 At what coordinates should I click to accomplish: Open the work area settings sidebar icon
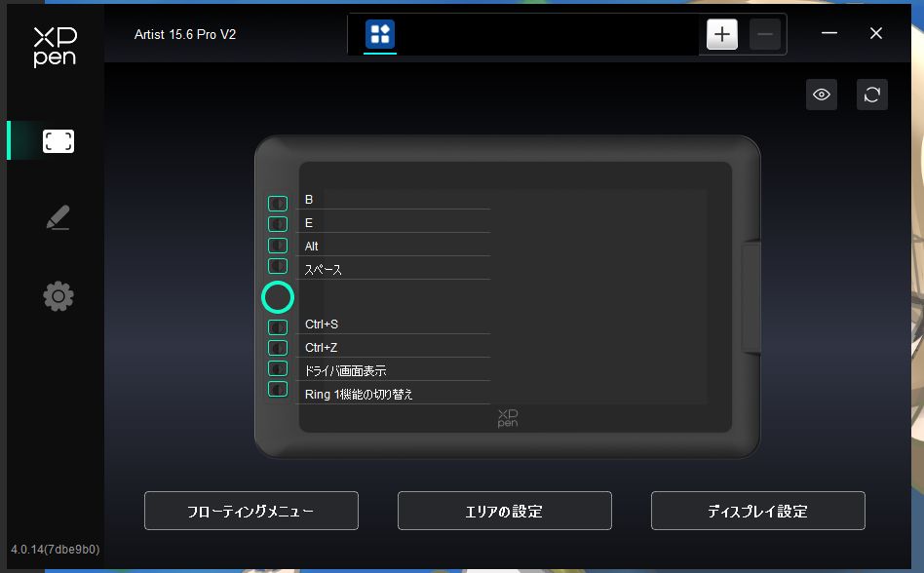click(x=58, y=141)
